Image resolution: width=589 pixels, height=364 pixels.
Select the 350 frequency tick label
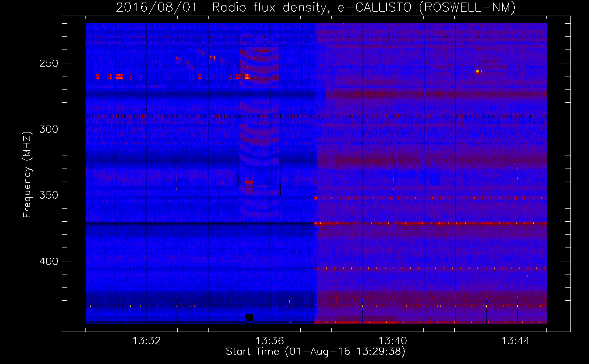tap(49, 195)
